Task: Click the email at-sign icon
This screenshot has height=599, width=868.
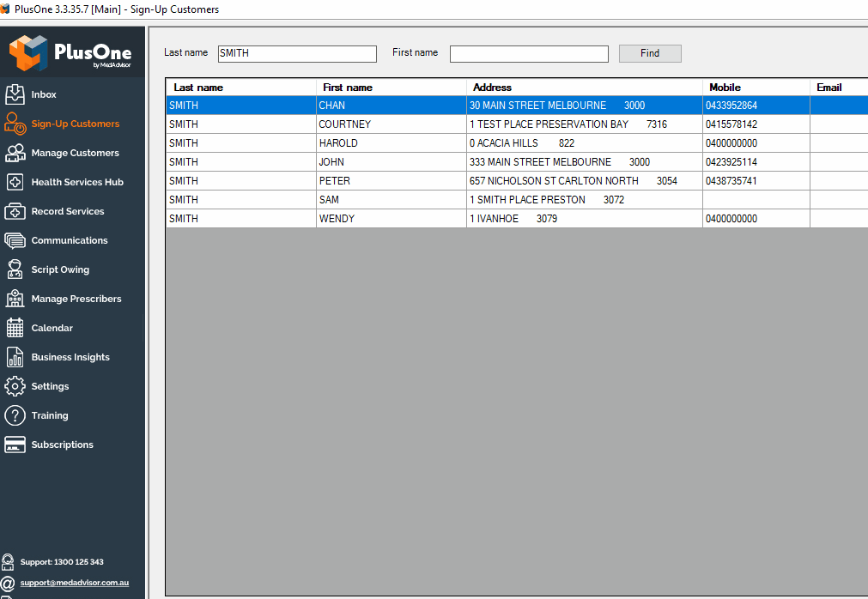Action: (8, 583)
